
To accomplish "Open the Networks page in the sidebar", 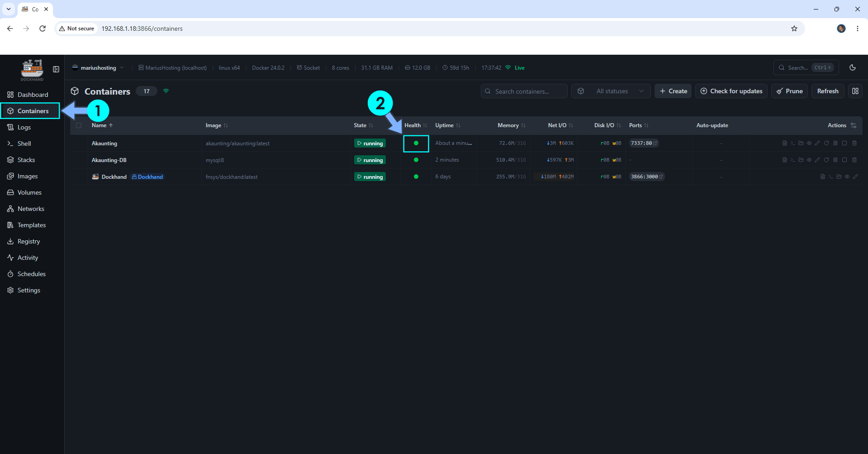I will pyautogui.click(x=30, y=209).
